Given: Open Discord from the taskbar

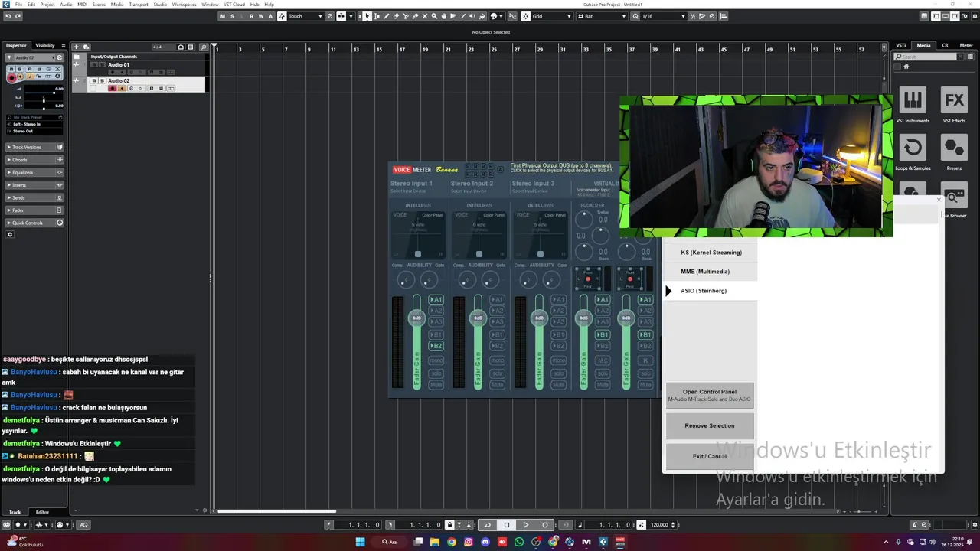Looking at the screenshot, I should [485, 542].
